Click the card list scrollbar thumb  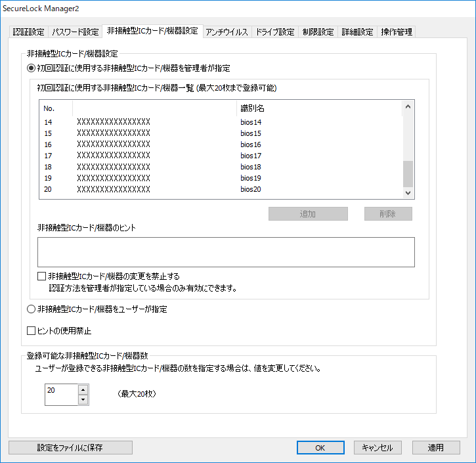coord(408,174)
